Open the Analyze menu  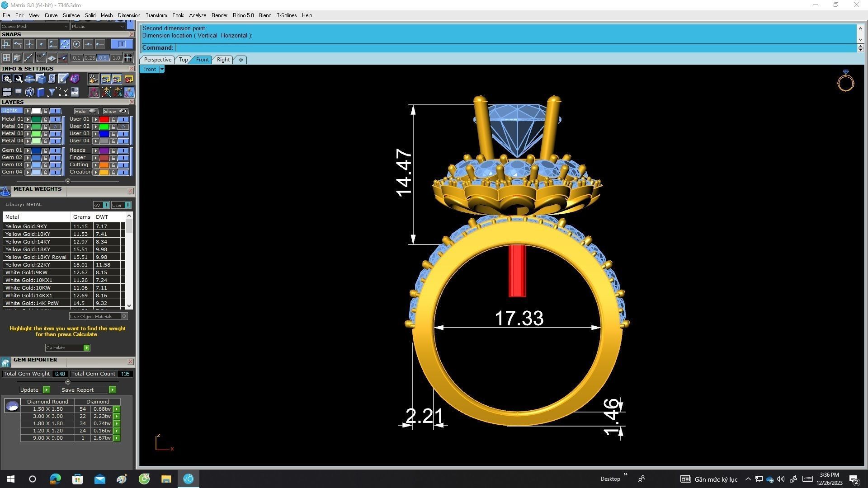pos(198,15)
